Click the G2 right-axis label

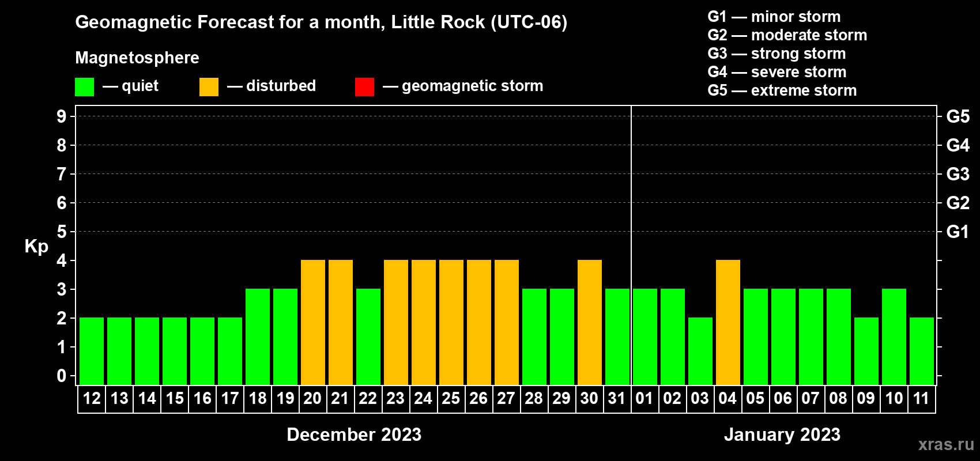pyautogui.click(x=958, y=203)
